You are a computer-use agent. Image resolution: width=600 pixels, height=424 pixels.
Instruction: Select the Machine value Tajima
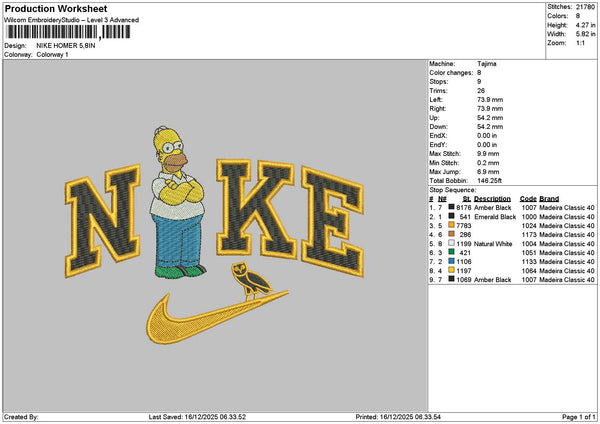click(x=487, y=64)
